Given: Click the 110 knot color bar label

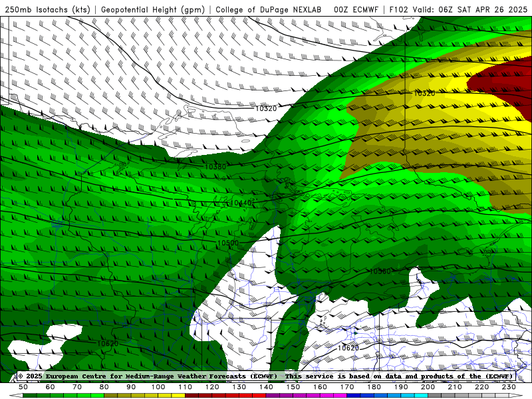Looking at the screenshot, I should click(x=186, y=387).
